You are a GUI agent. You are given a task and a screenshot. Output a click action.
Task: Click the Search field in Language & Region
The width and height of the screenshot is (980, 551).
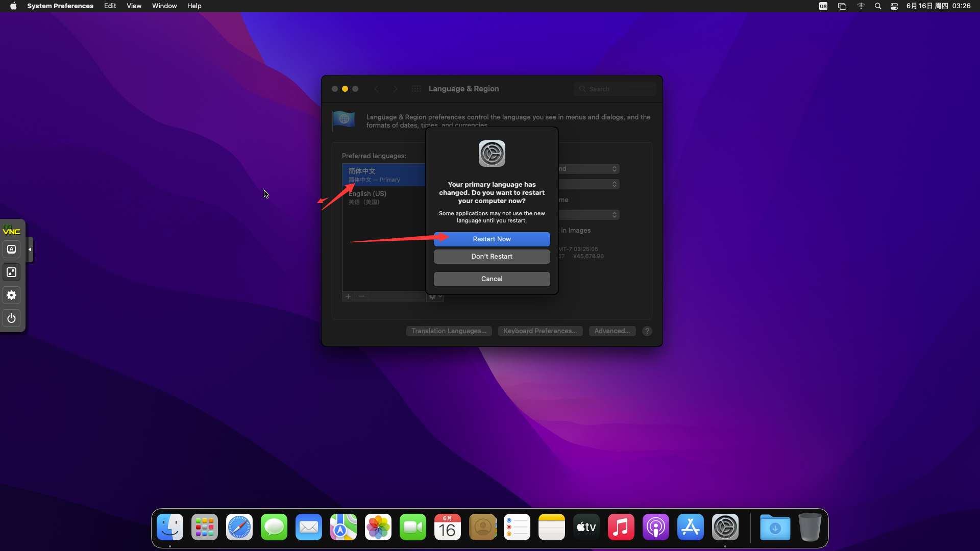(615, 89)
